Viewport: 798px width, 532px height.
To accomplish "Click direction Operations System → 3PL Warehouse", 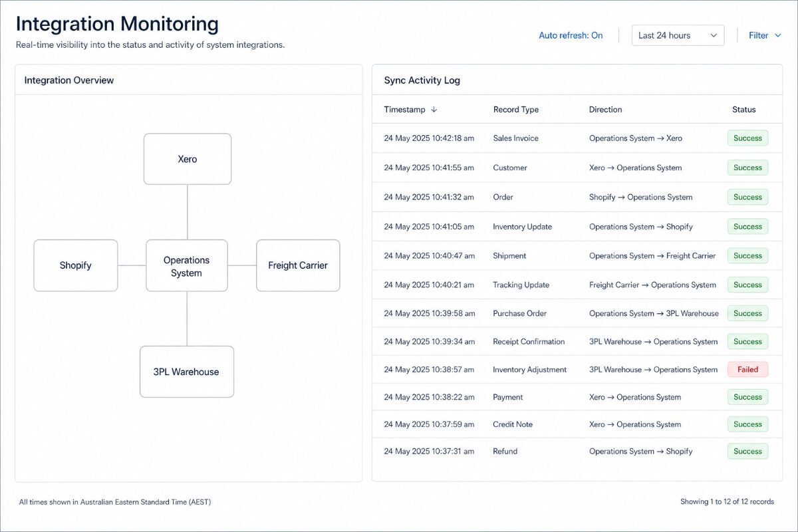I will pos(654,313).
